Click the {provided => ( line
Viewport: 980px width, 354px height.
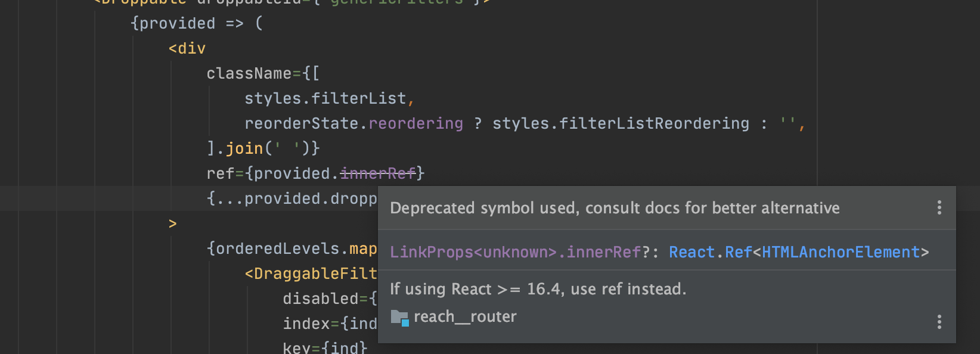click(x=197, y=23)
